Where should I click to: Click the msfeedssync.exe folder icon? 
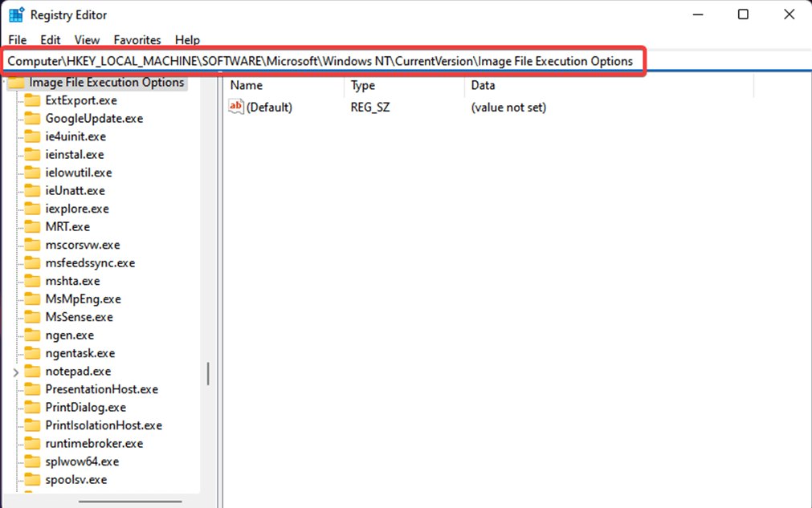click(x=32, y=262)
